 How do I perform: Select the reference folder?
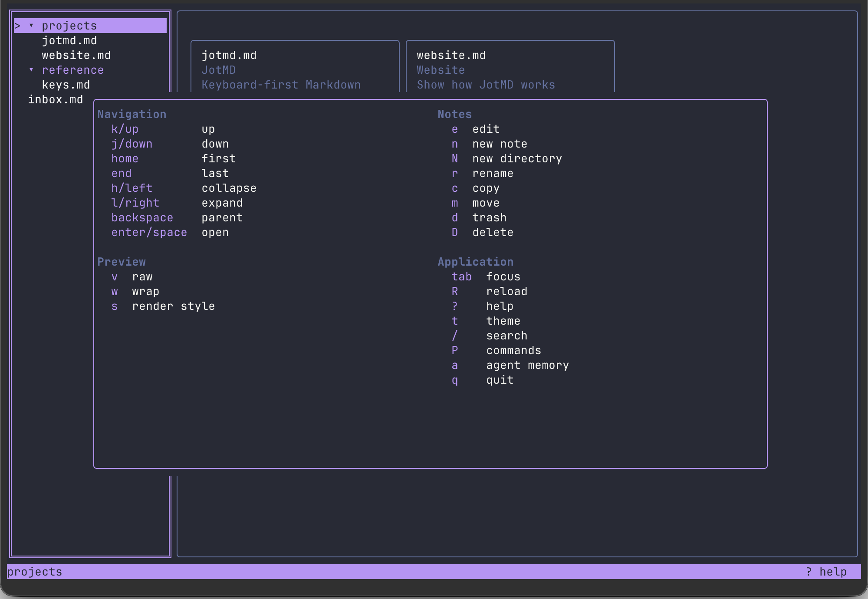pyautogui.click(x=73, y=70)
